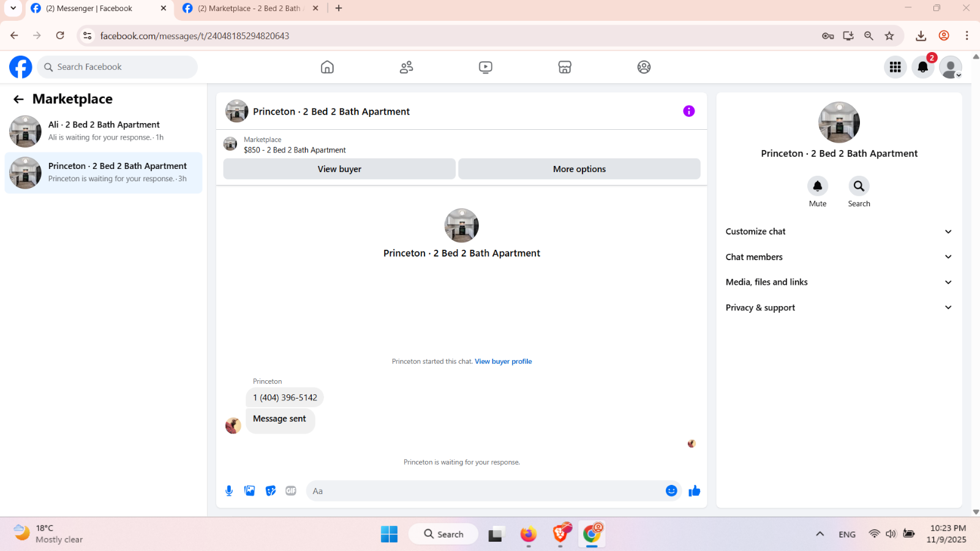The image size is (980, 551).
Task: Open Brave browser from the taskbar
Action: [561, 534]
